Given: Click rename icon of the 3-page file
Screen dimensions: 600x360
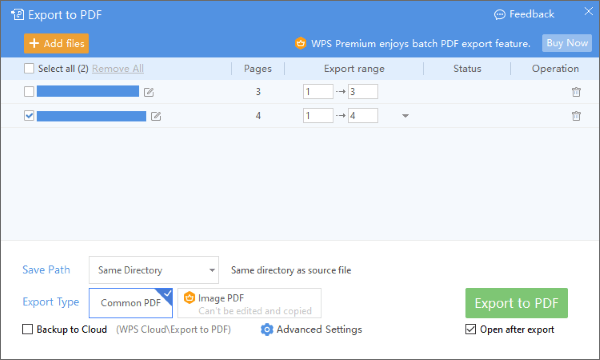Looking at the screenshot, I should coord(149,92).
